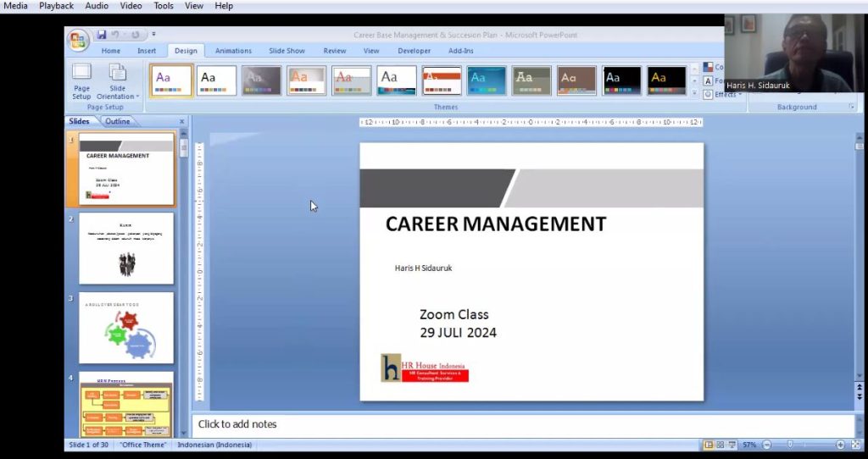
Task: Switch to the Outline pane tab
Action: 117,121
